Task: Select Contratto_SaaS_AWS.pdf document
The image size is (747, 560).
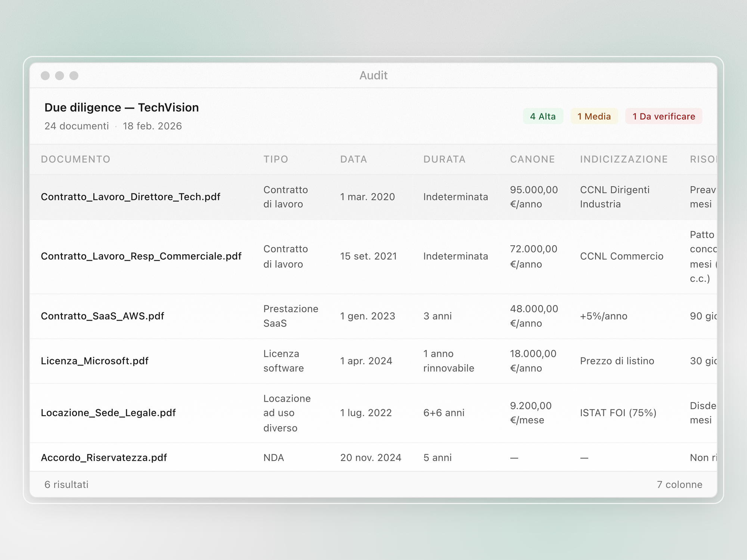Action: 102,316
